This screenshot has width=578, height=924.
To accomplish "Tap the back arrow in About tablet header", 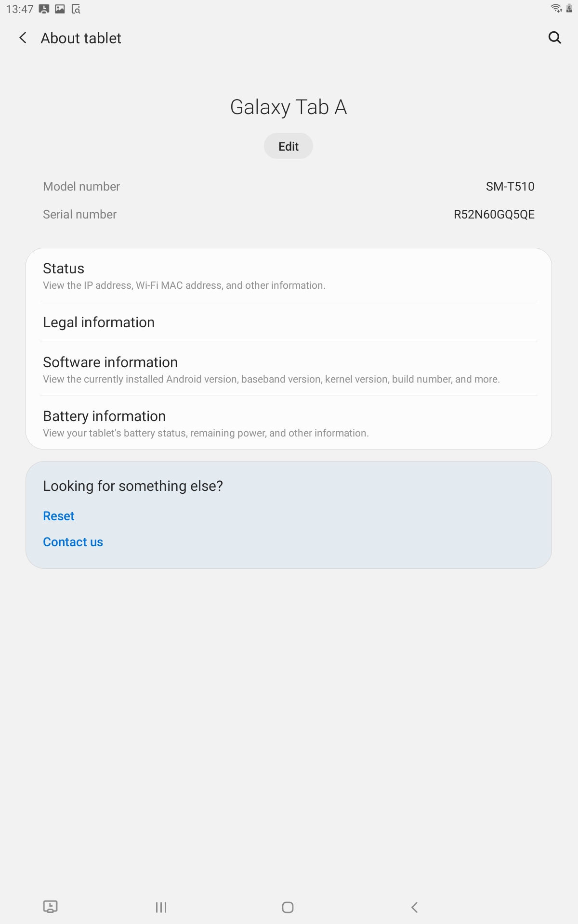I will point(23,38).
